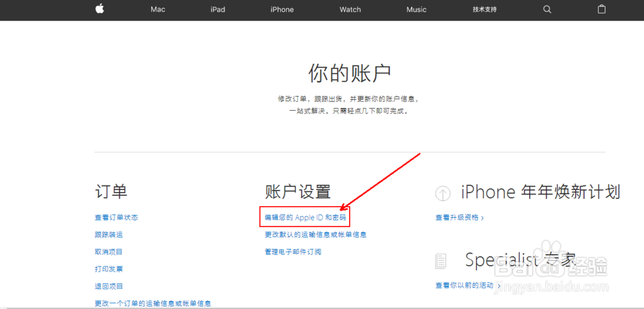Open the Music menu item

[x=417, y=10]
